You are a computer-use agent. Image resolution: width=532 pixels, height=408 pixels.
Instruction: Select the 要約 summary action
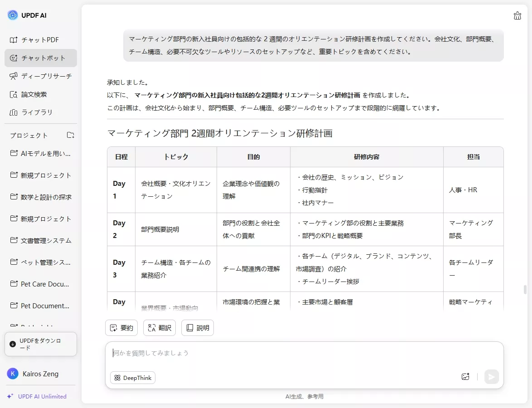click(x=121, y=327)
